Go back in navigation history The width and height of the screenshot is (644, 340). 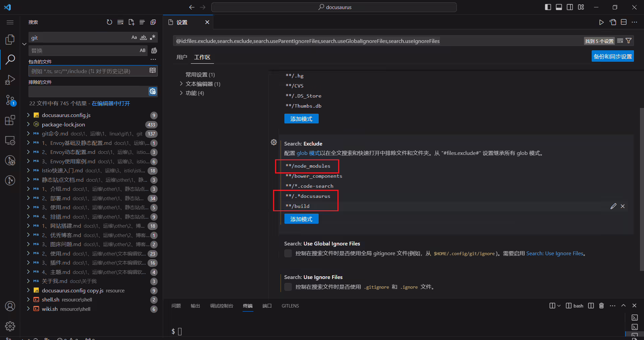(x=192, y=7)
